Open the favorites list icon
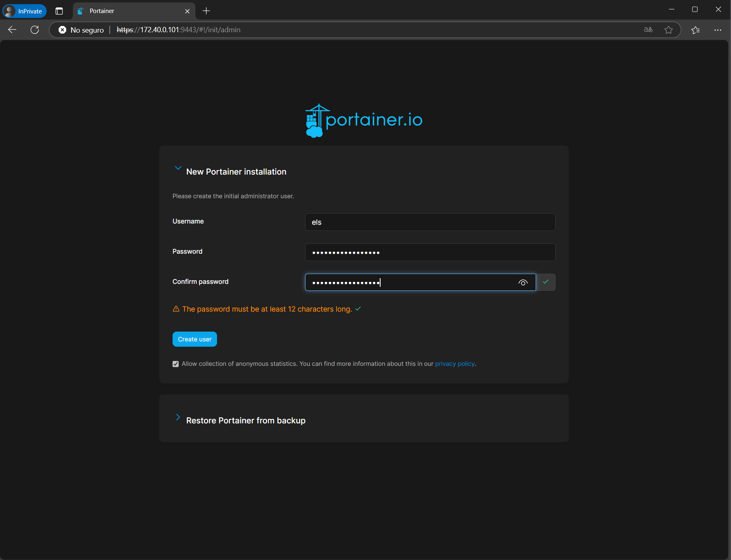The width and height of the screenshot is (731, 560). [x=696, y=30]
